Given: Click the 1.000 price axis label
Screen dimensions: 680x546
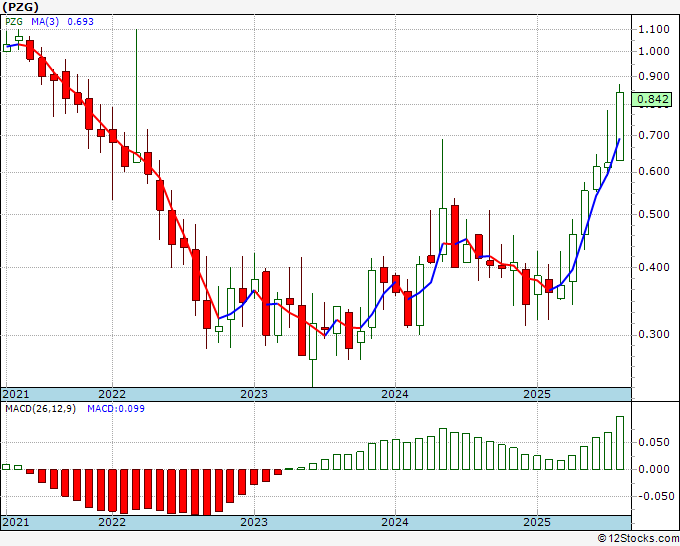Looking at the screenshot, I should 654,51.
